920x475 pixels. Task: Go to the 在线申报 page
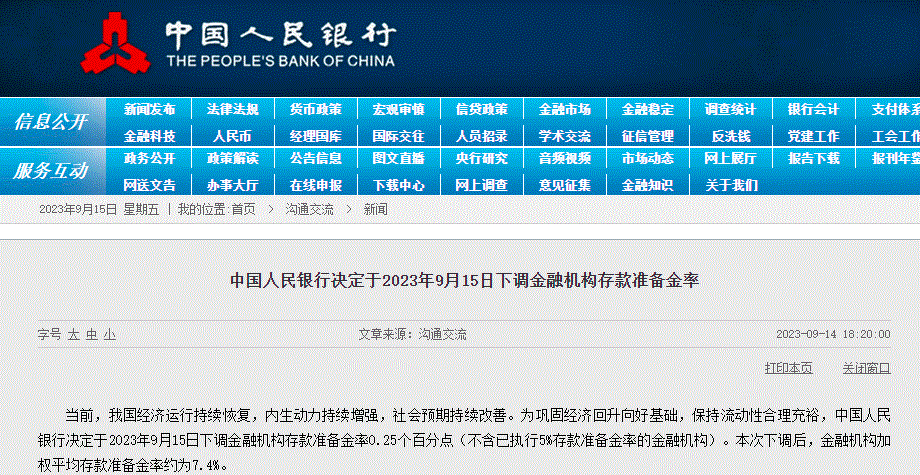tap(316, 185)
